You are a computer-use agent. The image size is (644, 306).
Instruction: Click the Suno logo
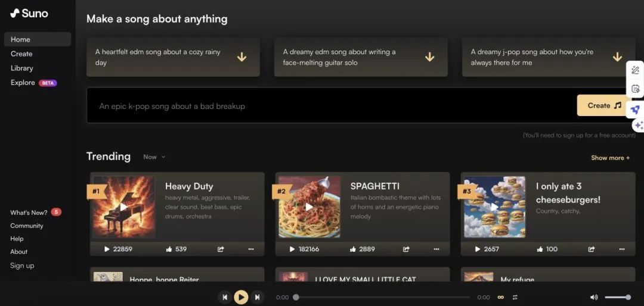[29, 13]
